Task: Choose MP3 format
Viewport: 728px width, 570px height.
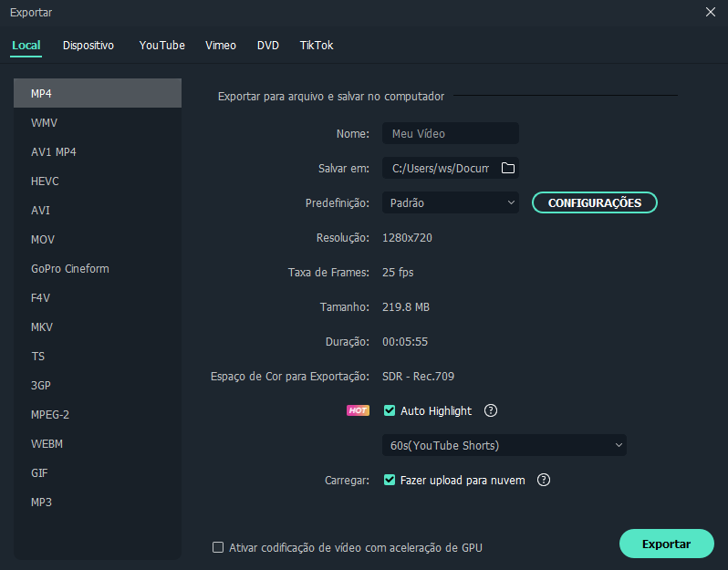Action: coord(98,503)
